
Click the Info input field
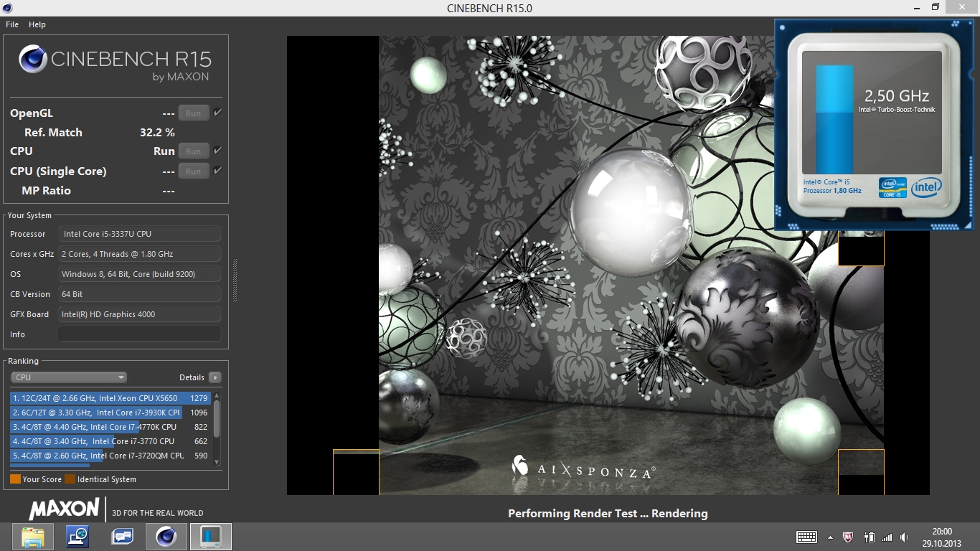click(x=139, y=334)
